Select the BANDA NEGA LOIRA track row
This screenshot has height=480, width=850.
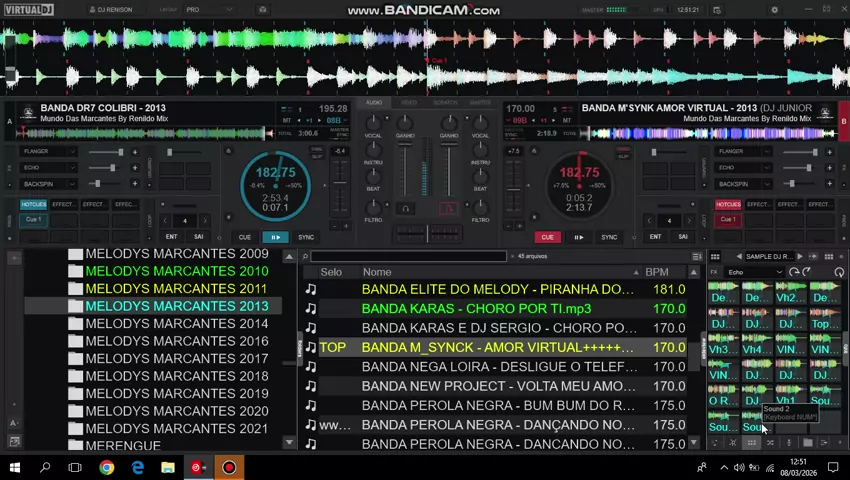[x=498, y=367]
